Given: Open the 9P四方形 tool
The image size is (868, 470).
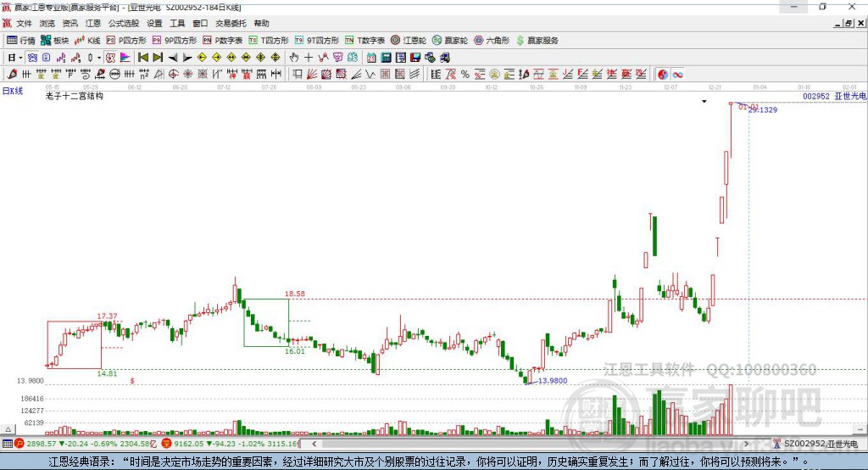Looking at the screenshot, I should pyautogui.click(x=175, y=41).
